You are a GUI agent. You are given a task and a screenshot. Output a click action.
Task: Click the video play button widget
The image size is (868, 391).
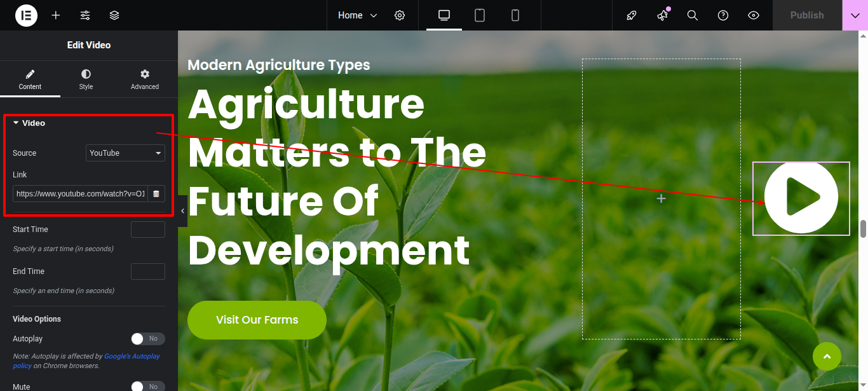coord(801,198)
